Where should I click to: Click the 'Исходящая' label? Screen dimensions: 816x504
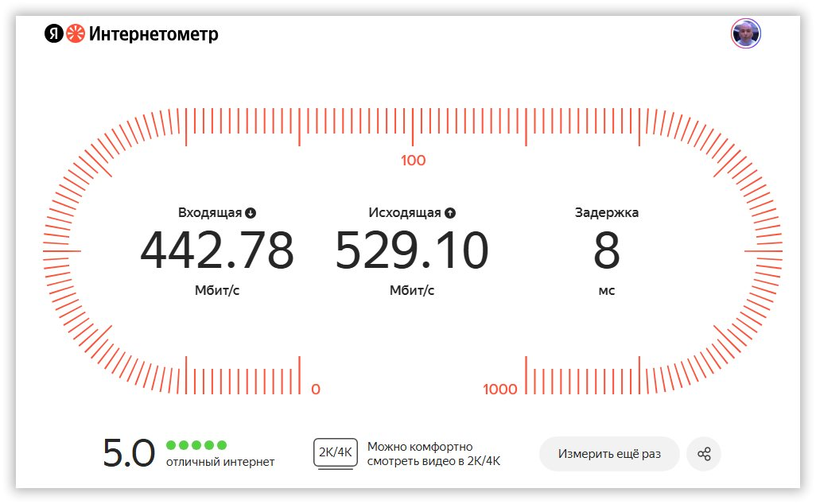[x=404, y=213]
